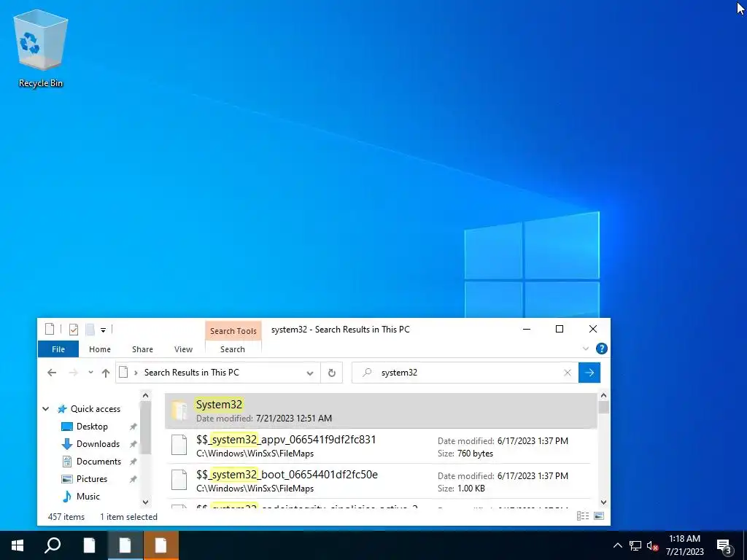The height and width of the screenshot is (560, 747).
Task: Go up one level with up arrow
Action: tap(106, 373)
